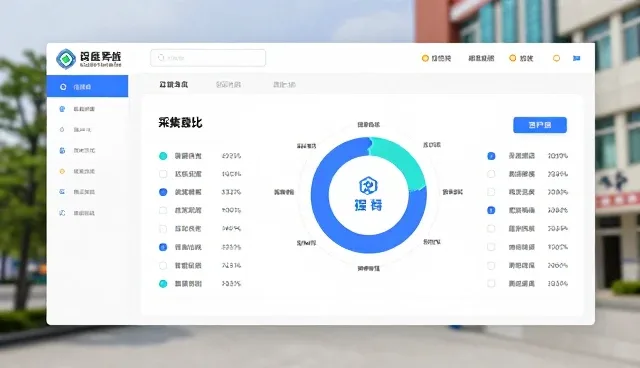Toggle the empty marker in the left list's fourth row
Screen dimensions: 640x368
[x=163, y=211]
